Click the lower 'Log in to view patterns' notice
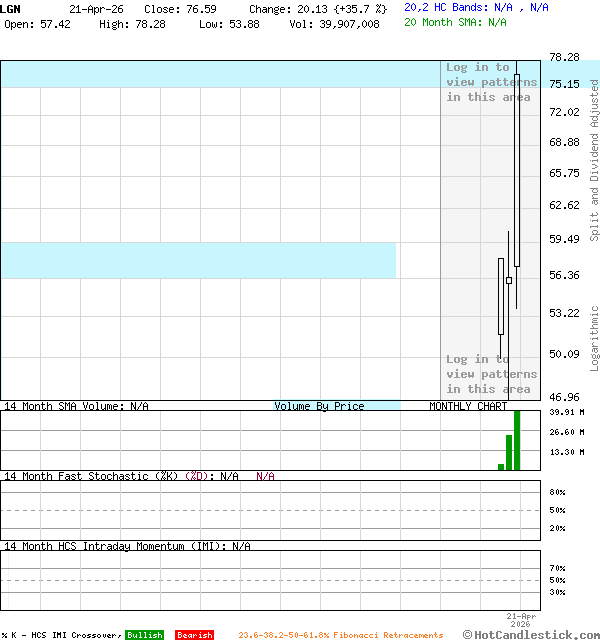The width and height of the screenshot is (600, 640). [x=491, y=374]
